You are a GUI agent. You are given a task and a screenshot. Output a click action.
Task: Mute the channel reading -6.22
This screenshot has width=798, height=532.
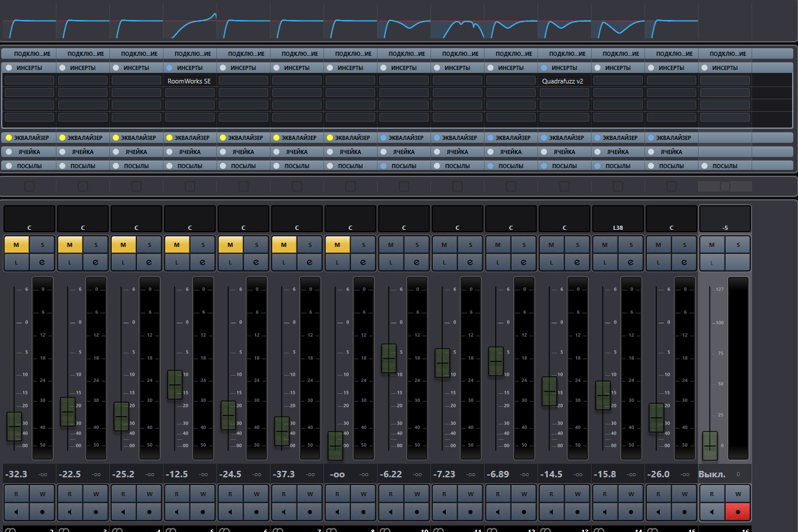391,245
